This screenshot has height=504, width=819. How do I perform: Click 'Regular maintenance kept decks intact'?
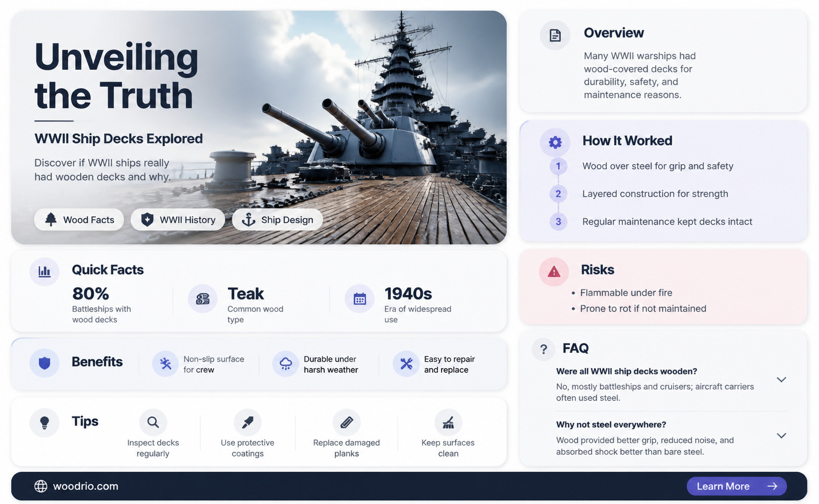667,221
